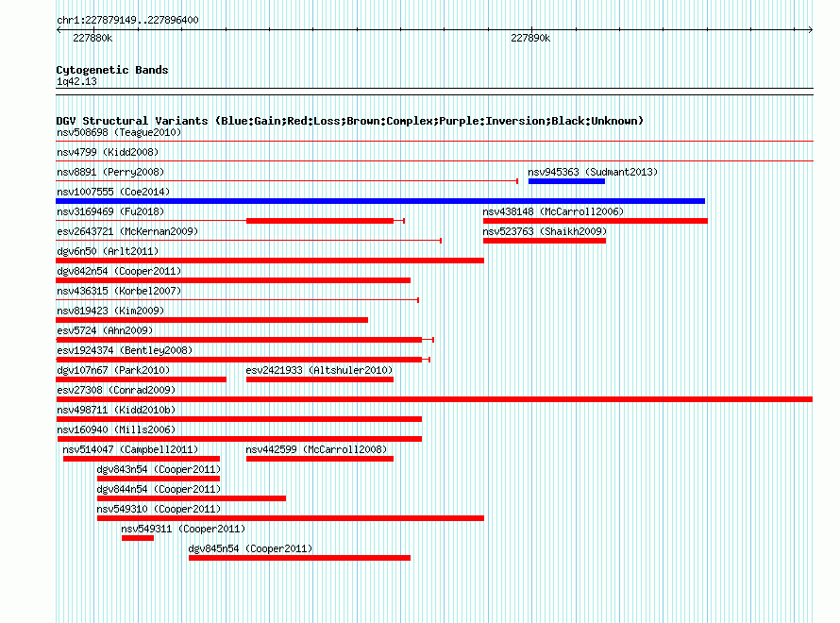
Task: Click the Cytogenetic Bands track title
Action: click(x=112, y=70)
